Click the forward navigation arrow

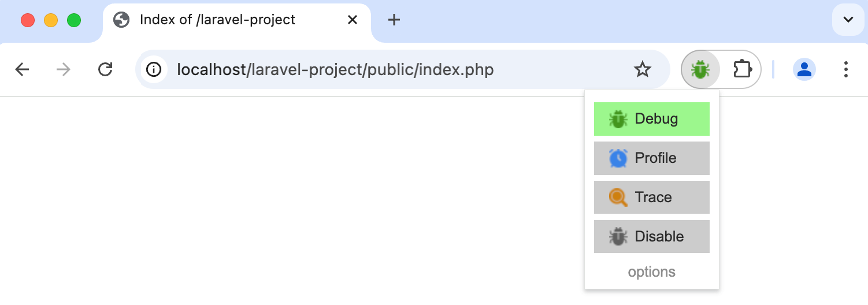64,70
